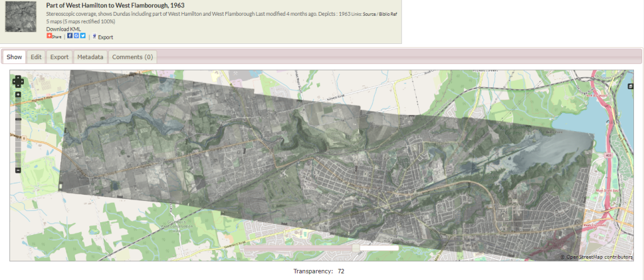View the Comments (0) tab
644x280 pixels.
[x=132, y=57]
